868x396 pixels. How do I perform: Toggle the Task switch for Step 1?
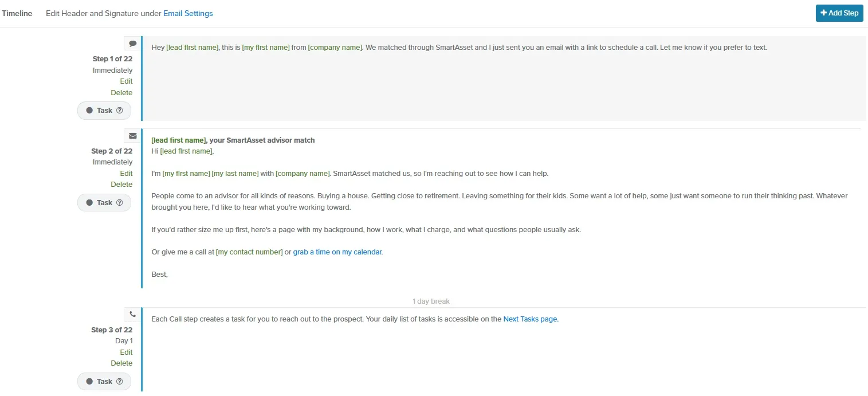tap(104, 111)
